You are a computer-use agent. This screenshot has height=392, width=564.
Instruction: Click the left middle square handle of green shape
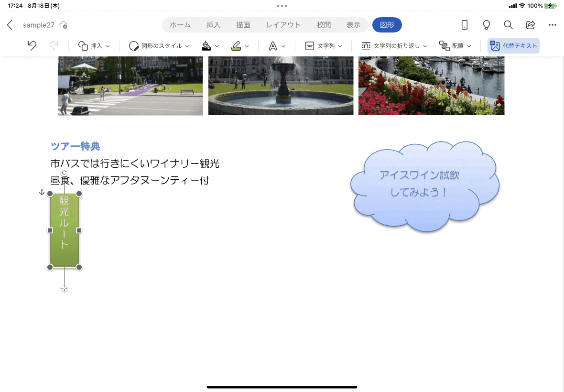50,230
